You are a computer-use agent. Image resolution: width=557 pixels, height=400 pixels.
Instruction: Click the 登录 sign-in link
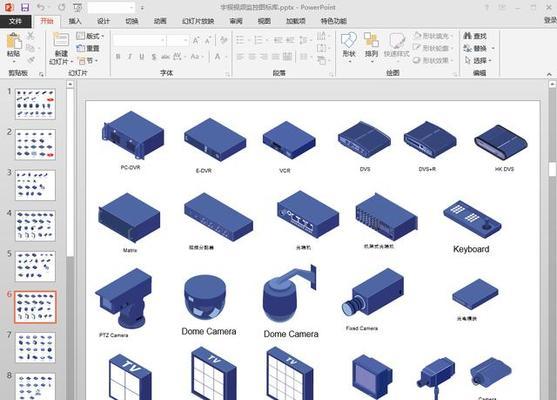click(x=550, y=21)
